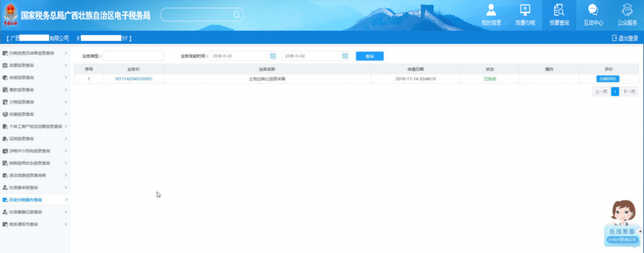Click the icon beside 发票信息查询

click(5, 65)
